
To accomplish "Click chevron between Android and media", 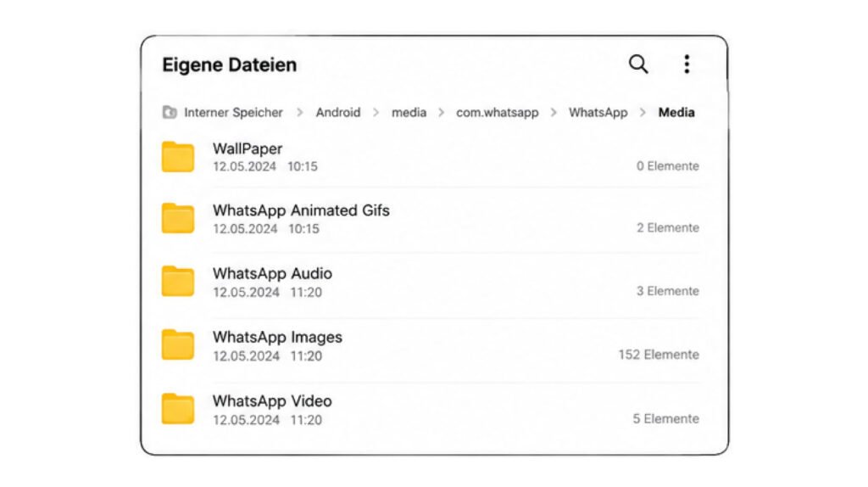I will click(x=376, y=113).
